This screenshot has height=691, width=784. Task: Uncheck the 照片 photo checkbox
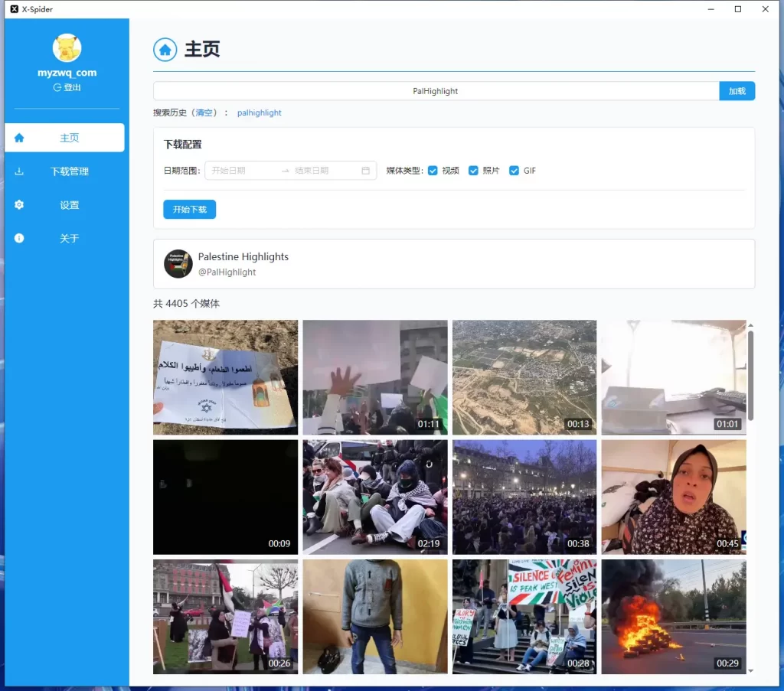point(473,171)
